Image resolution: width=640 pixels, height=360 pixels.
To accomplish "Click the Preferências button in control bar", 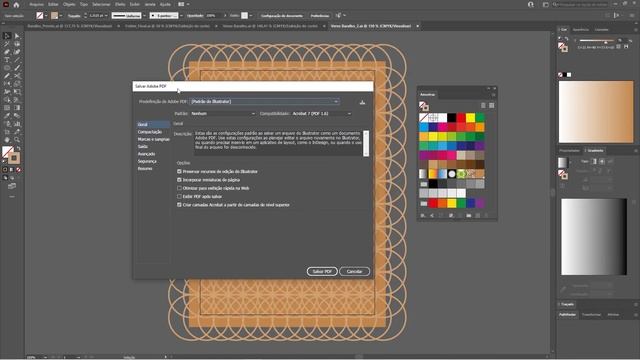I will [x=320, y=16].
